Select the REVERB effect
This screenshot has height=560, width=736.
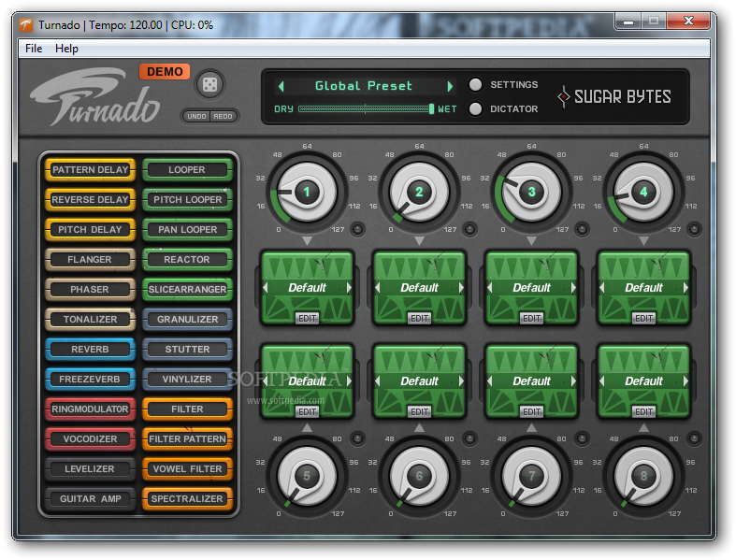click(90, 350)
